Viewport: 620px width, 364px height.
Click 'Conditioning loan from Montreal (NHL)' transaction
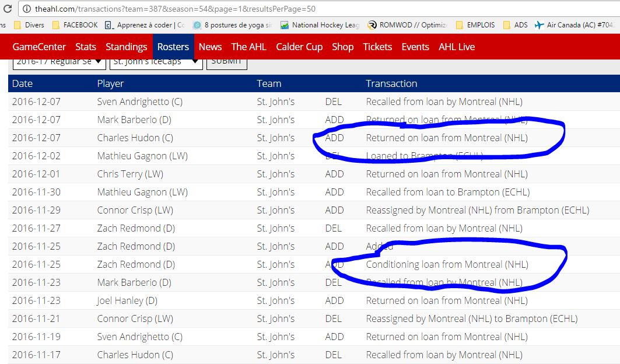447,264
